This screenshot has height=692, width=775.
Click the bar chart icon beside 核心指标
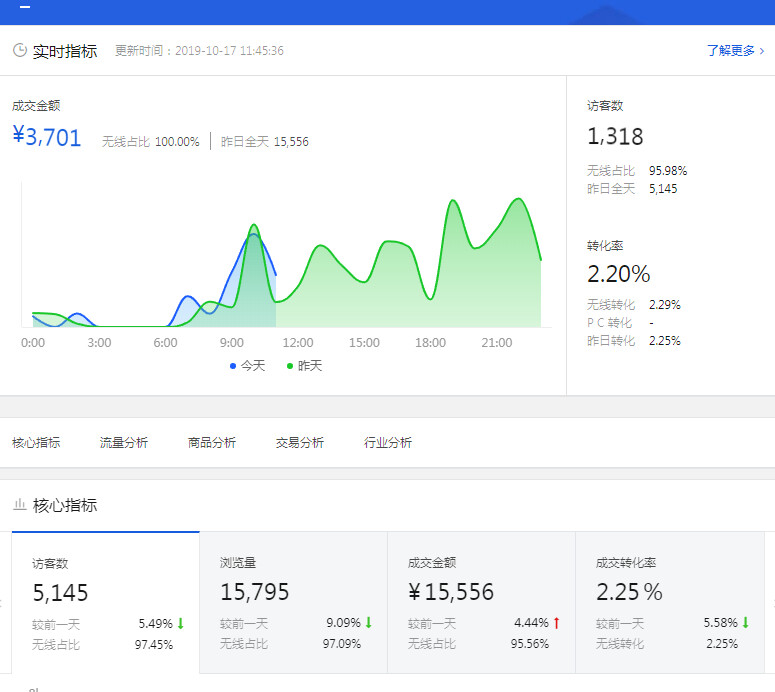click(x=19, y=505)
